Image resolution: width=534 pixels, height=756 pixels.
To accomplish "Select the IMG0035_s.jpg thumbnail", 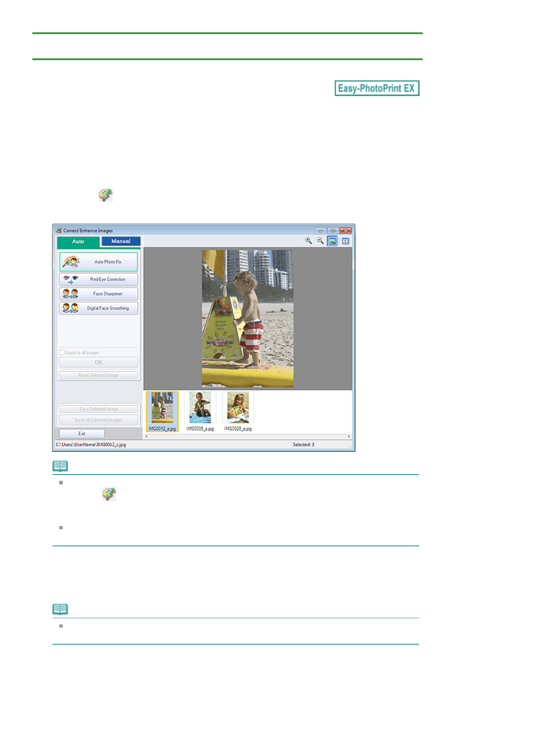I will coord(200,408).
